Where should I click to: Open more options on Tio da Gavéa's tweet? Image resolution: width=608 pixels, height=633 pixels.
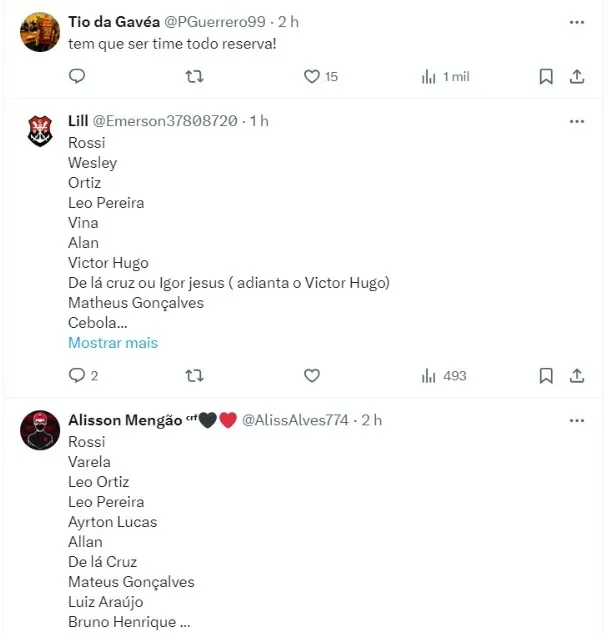tap(577, 22)
